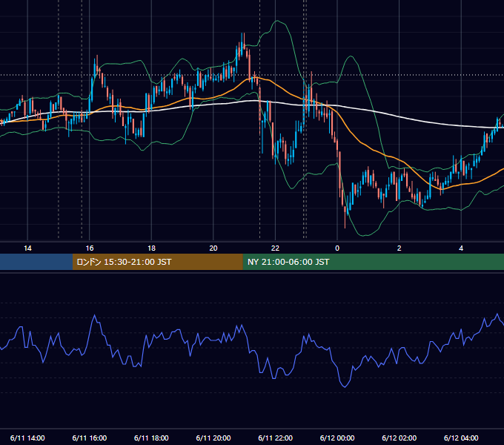Click the NY 21:00-06:00 JST session bar
This screenshot has height=445, width=504.
point(373,262)
